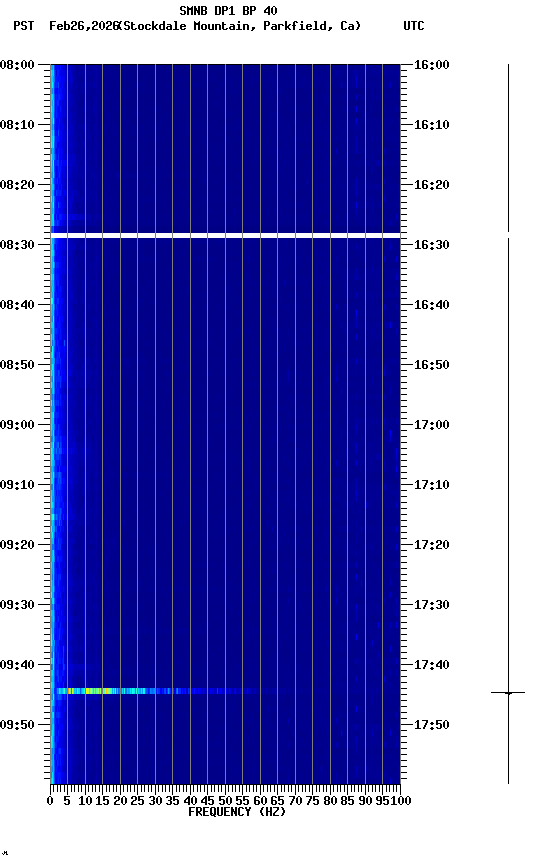Click the 09:50 PST time label
Viewport: 552px width, 864px height.
click(17, 726)
